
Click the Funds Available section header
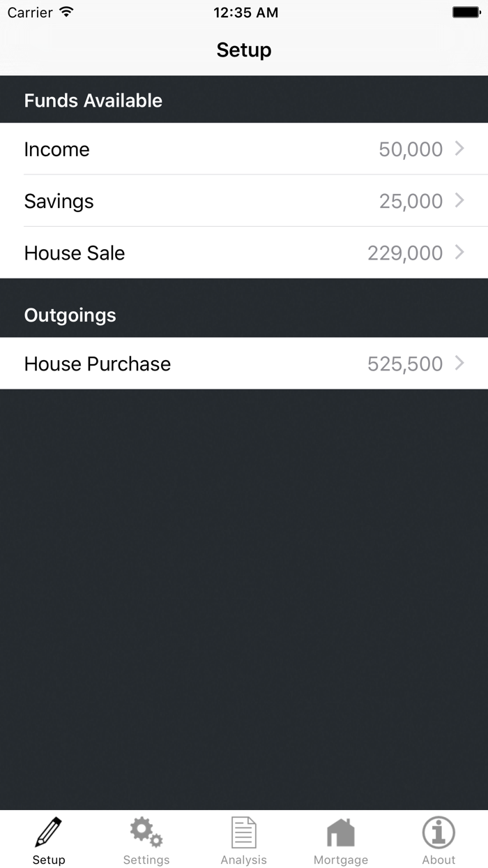93,100
